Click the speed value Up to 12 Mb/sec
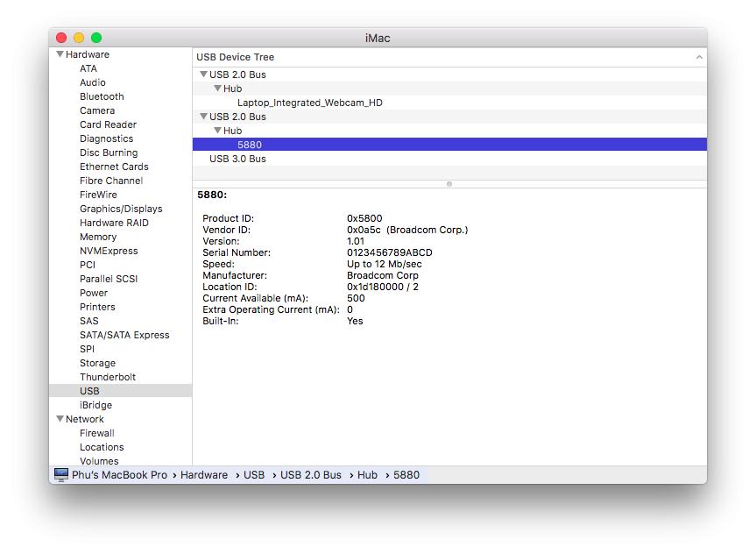Screen dimensions: 756x554 click(x=385, y=264)
